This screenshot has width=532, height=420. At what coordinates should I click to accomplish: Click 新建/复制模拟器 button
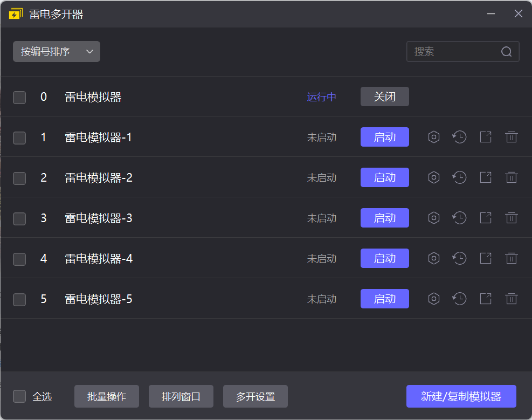(x=461, y=396)
